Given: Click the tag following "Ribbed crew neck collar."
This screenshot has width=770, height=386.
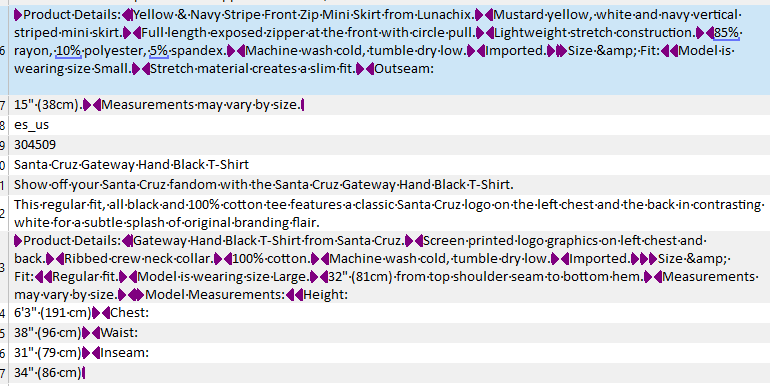Looking at the screenshot, I should (219, 259).
